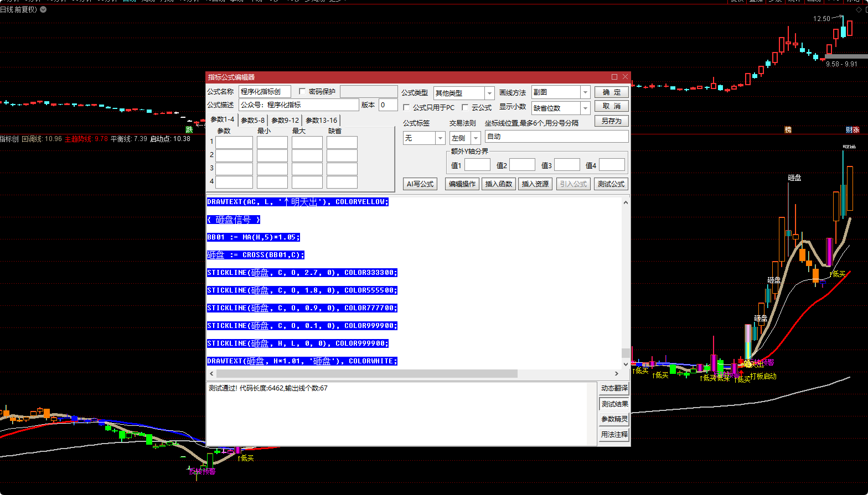Click the green 跌 marker icon
868x495 pixels.
point(189,129)
